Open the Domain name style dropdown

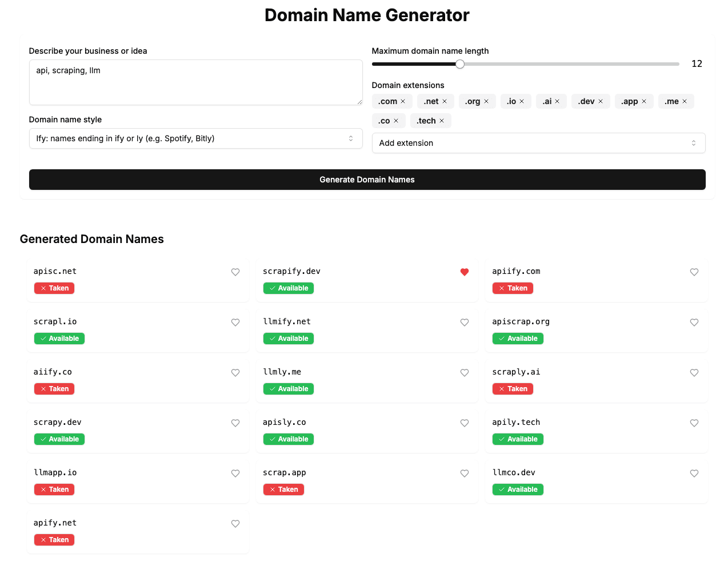[195, 138]
